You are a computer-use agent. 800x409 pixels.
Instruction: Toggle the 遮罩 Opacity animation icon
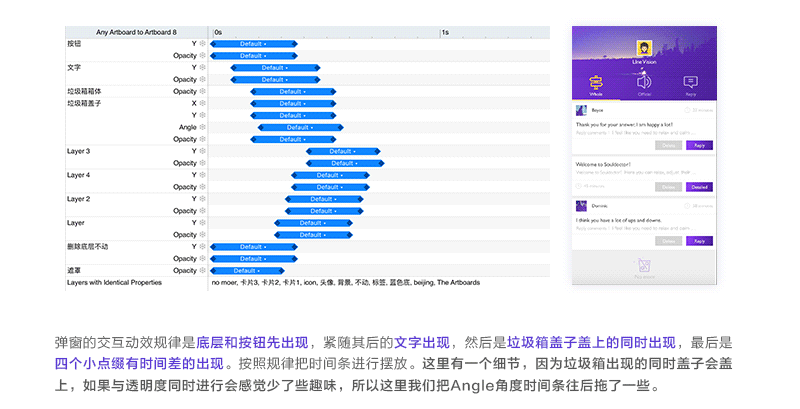(x=204, y=270)
